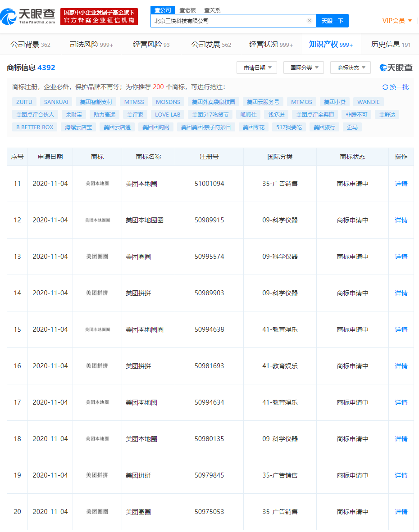
Task: Click the TianYanCha logo in header
Action: pos(28,16)
